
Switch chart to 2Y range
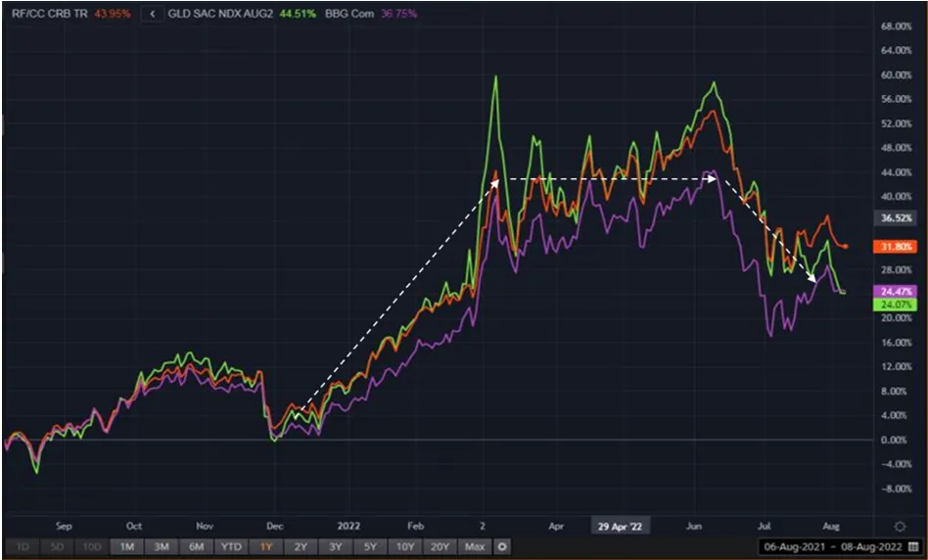tap(300, 546)
